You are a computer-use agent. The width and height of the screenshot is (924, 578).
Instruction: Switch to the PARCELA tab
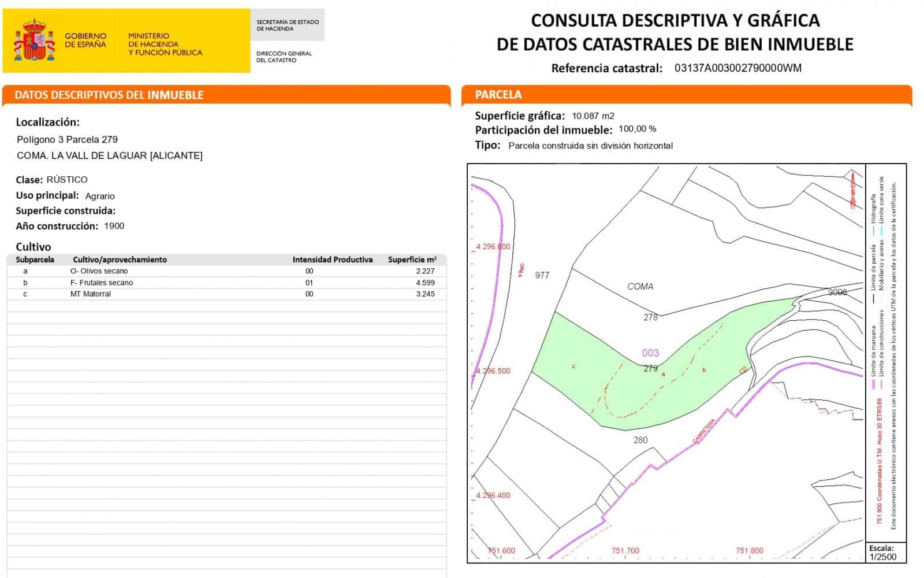coord(498,94)
